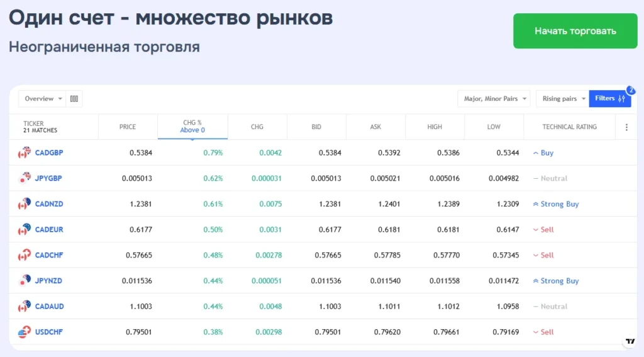Screen dimensions: 644x357
Task: Click the 1.1003 bid value for CADAUD
Action: pos(330,306)
